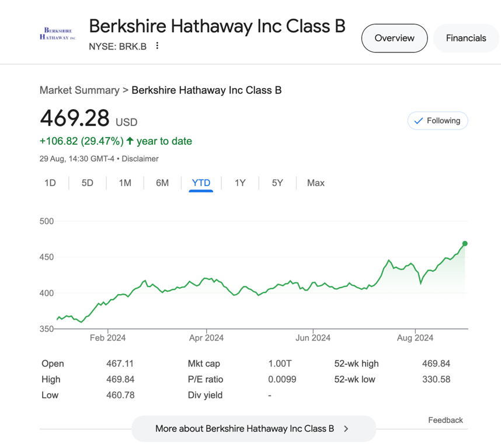This screenshot has height=448, width=501.
Task: Click the green up-arrow gain indicator
Action: coord(130,141)
